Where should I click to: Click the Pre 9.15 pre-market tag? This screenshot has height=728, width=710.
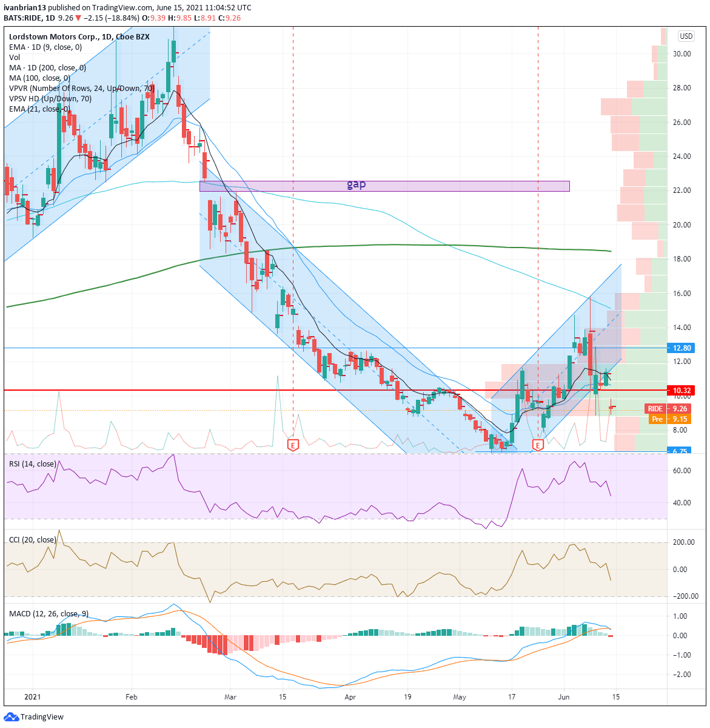pyautogui.click(x=669, y=419)
